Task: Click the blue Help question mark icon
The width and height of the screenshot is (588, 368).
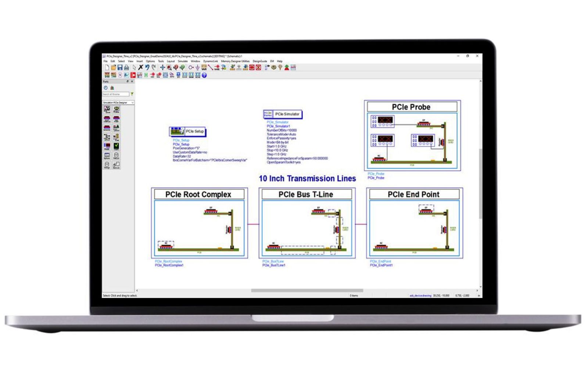Action: [x=204, y=75]
